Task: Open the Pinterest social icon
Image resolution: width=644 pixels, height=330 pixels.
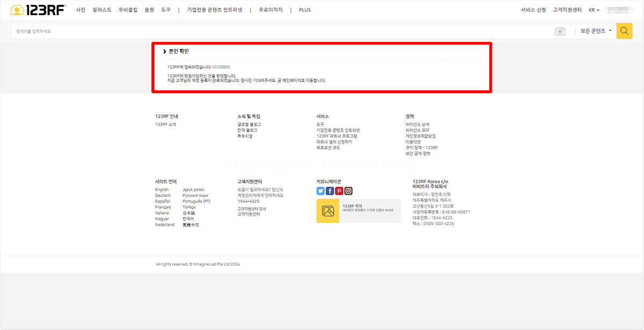Action: coord(339,191)
